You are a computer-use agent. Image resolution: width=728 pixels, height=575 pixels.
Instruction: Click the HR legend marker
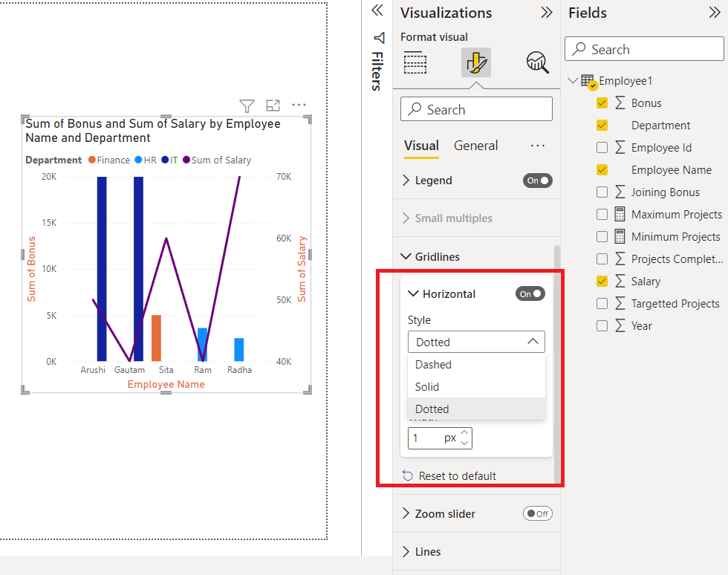click(138, 160)
